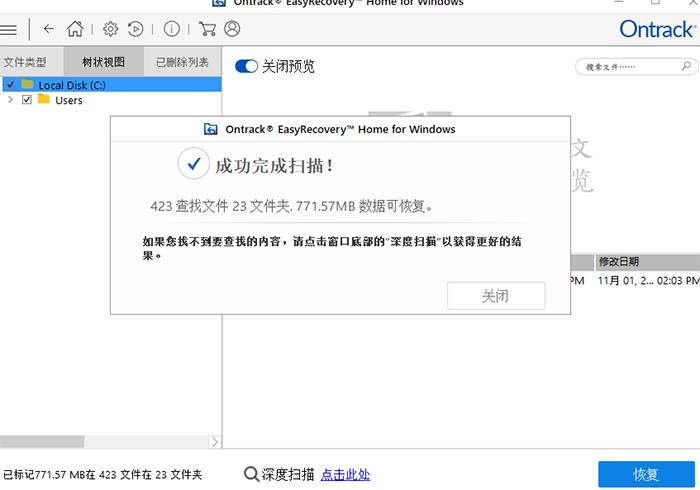This screenshot has height=490, width=700.
Task: Switch to the 树状视图 tab
Action: click(x=104, y=62)
